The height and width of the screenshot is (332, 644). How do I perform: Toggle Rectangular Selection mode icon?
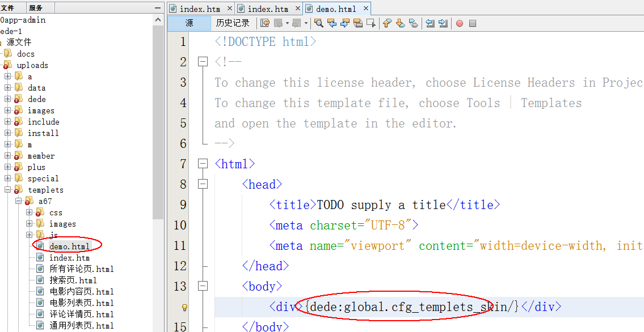(x=371, y=23)
